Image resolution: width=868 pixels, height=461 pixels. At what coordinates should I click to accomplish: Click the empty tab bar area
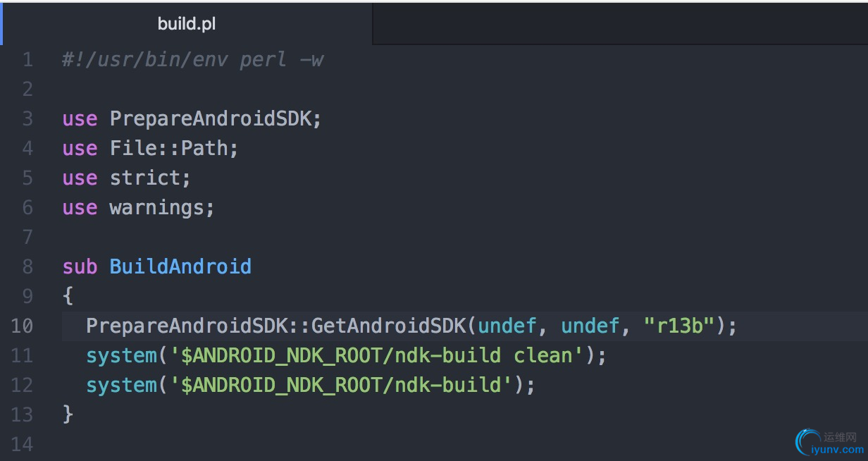[x=620, y=24]
